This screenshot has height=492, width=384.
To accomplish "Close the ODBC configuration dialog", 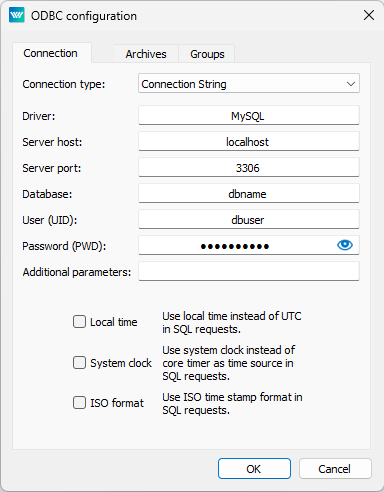I will [369, 15].
